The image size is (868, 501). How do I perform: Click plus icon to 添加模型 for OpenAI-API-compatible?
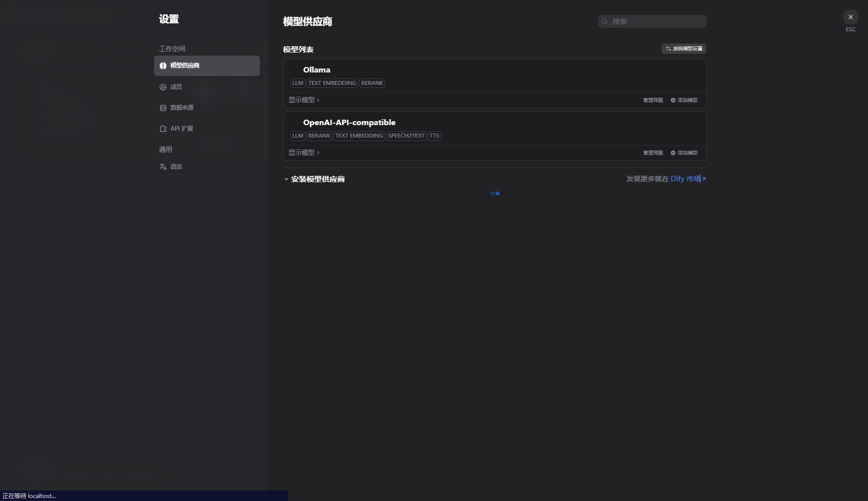pos(673,152)
